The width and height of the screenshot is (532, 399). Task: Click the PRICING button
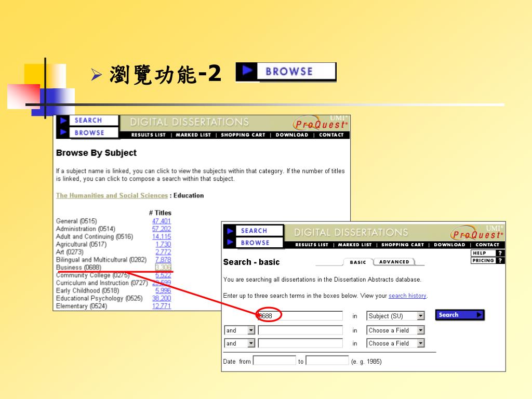tap(487, 261)
